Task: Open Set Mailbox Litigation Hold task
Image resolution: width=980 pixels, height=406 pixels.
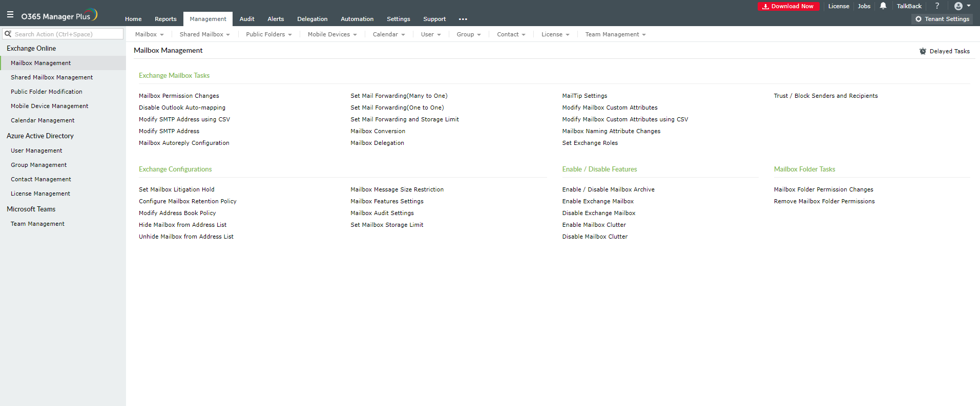Action: 176,189
